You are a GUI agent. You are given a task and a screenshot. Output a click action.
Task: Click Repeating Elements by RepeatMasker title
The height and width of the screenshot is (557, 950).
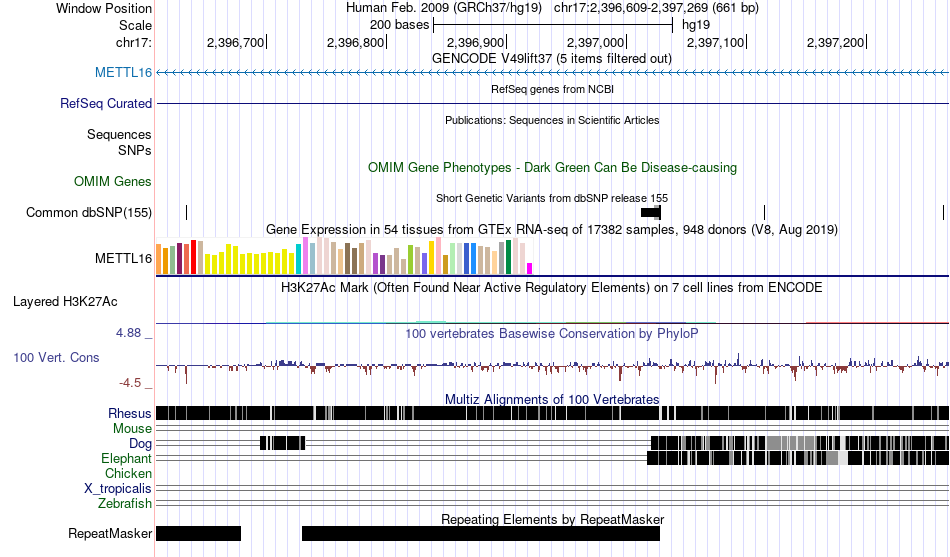[552, 519]
